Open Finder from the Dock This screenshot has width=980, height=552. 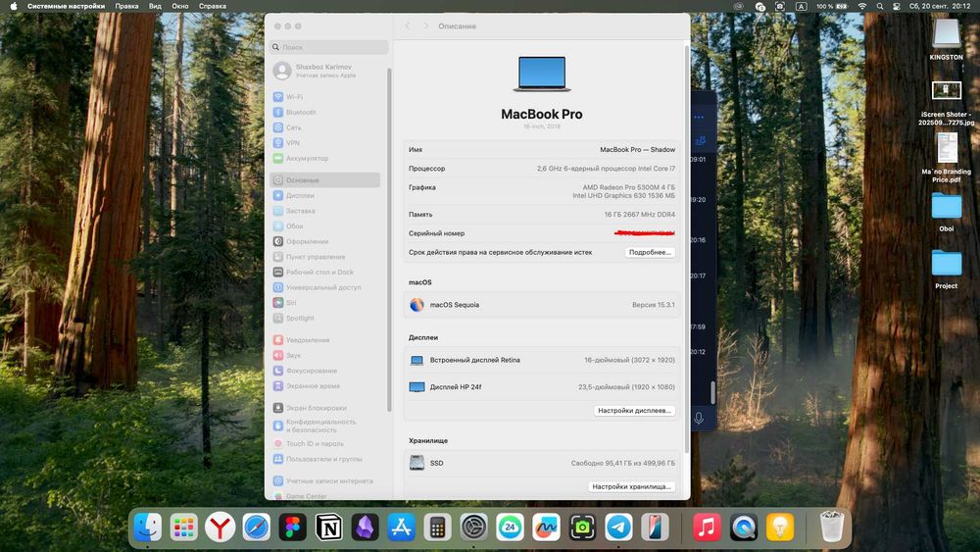coord(148,527)
